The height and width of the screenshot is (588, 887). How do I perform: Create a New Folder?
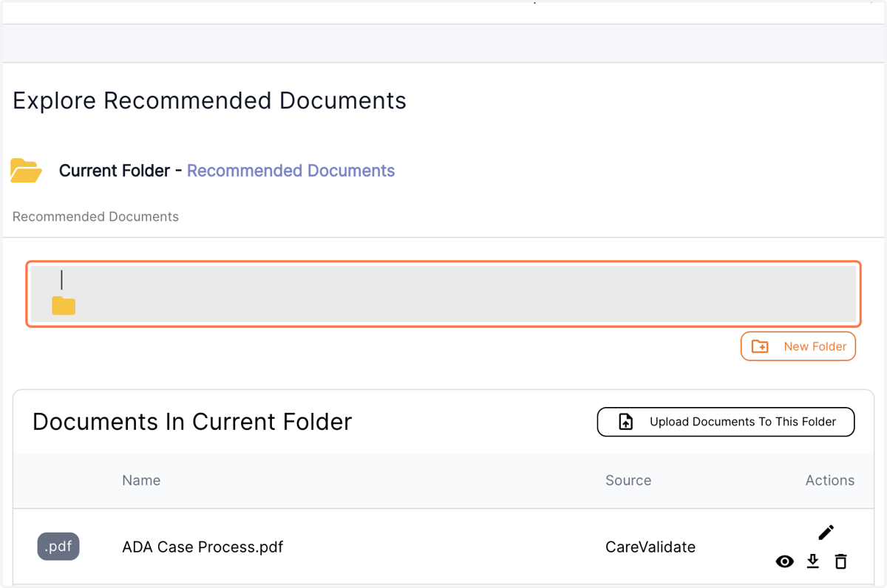[798, 346]
